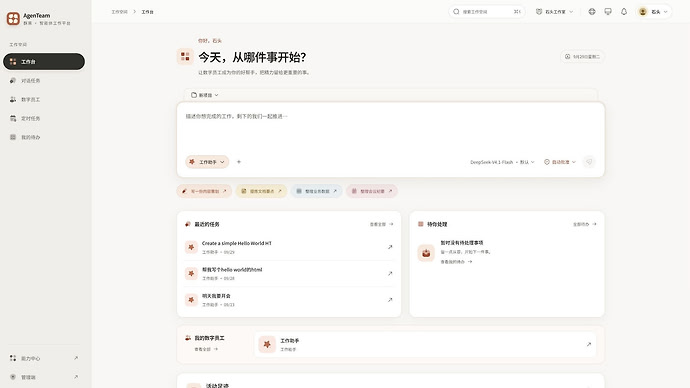Open 能力中心 at sidebar bottom
This screenshot has height=388, width=690.
(44, 358)
